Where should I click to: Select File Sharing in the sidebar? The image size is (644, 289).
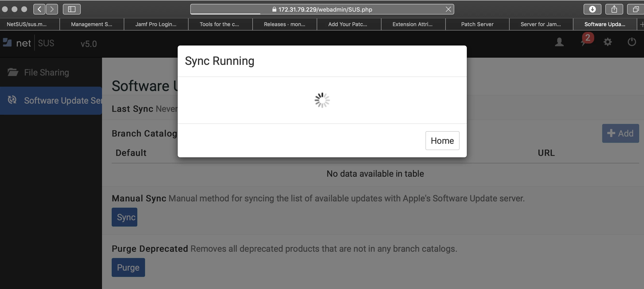(46, 72)
